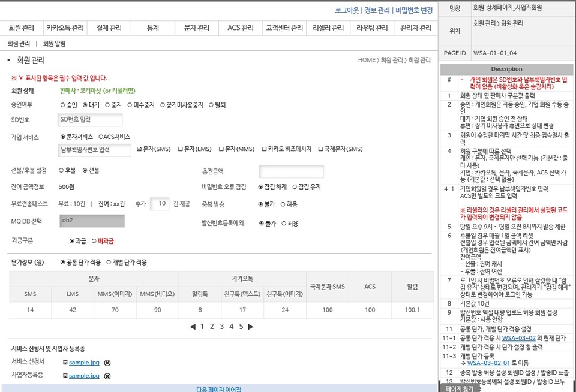Viewport: 576px width, 392px height.
Task: Click page 3 in the pagination bar
Action: tap(222, 326)
